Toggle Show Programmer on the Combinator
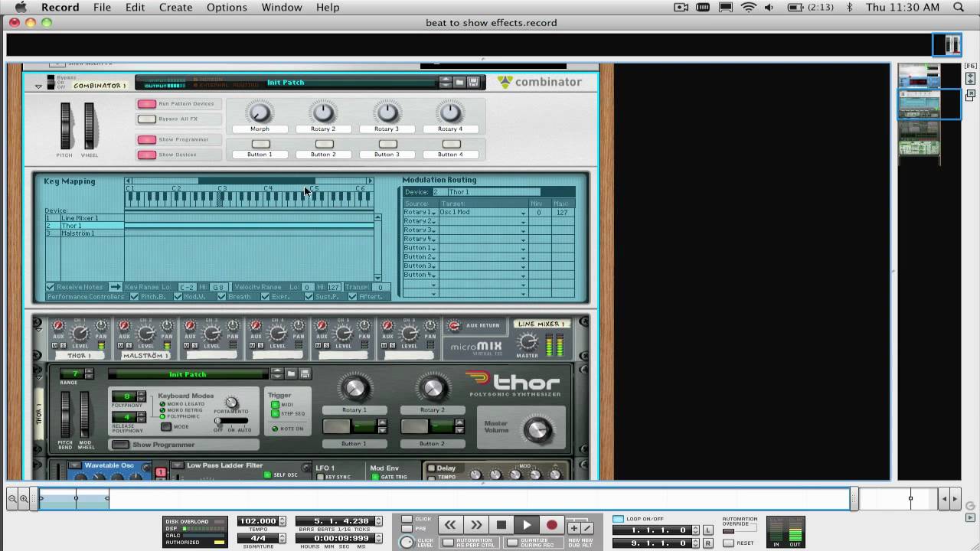This screenshot has height=551, width=980. coord(146,140)
